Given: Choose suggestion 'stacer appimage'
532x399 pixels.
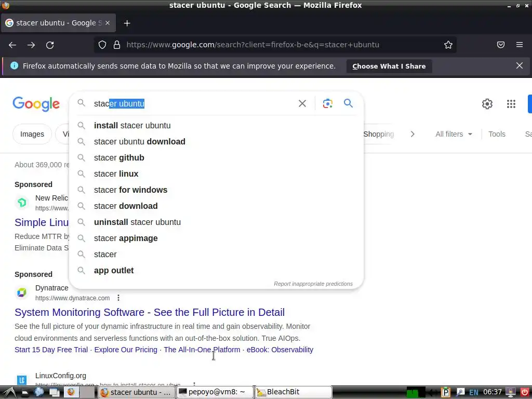Looking at the screenshot, I should (x=216, y=238).
